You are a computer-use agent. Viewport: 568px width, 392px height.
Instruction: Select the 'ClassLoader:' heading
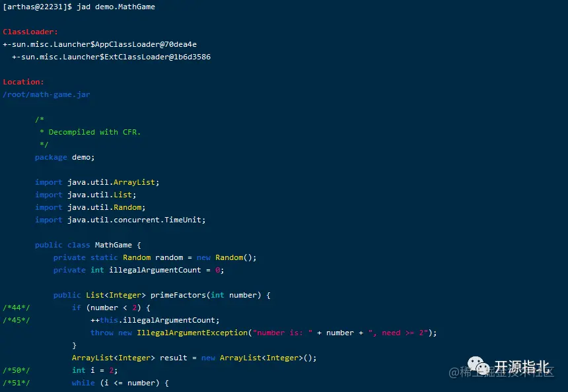coord(30,32)
